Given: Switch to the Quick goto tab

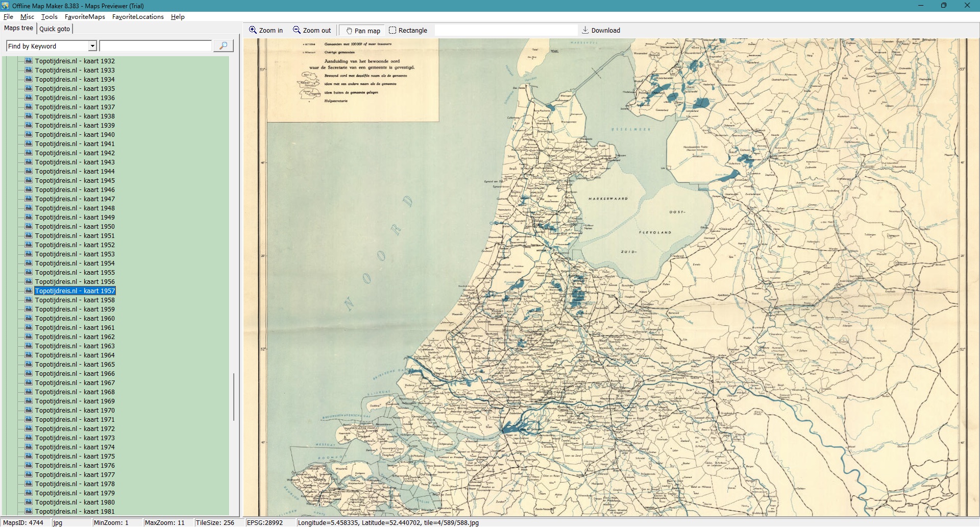Looking at the screenshot, I should tap(55, 29).
